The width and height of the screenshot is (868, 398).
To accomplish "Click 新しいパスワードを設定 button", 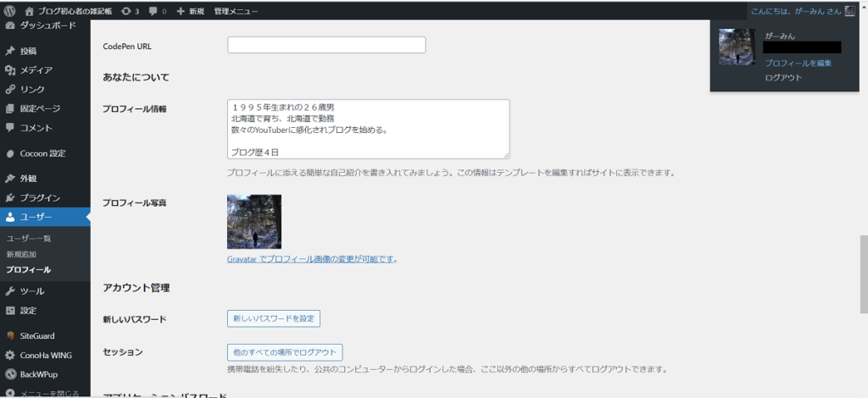I will pyautogui.click(x=274, y=319).
